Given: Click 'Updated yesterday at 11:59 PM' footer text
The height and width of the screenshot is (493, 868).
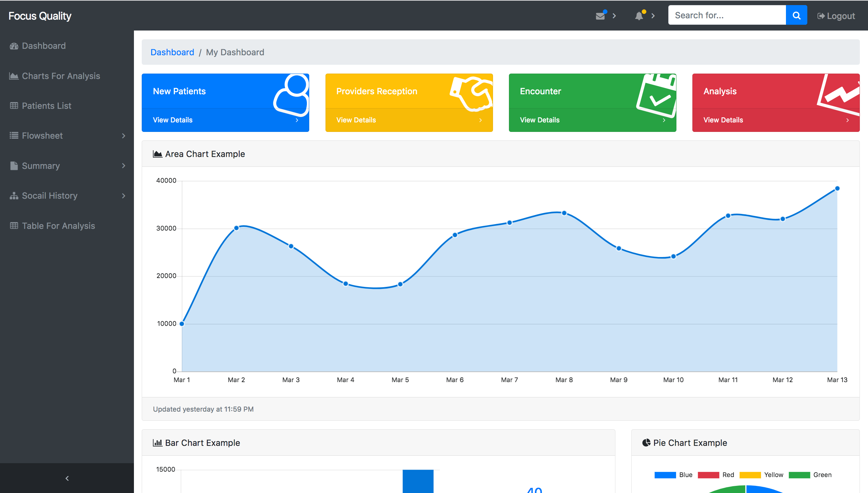Looking at the screenshot, I should [x=203, y=409].
